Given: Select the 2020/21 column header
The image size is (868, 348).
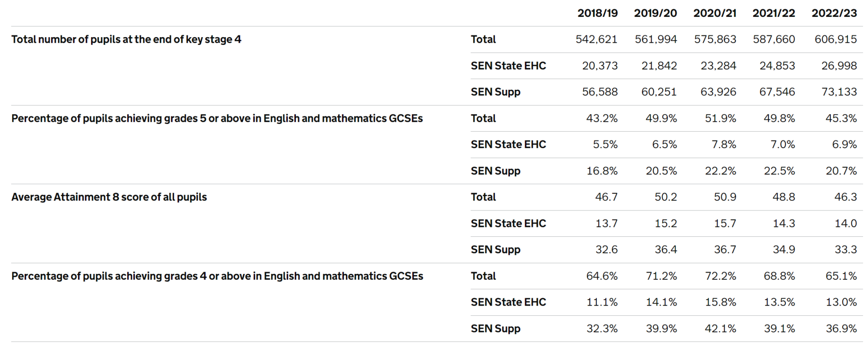Looking at the screenshot, I should click(x=715, y=13).
